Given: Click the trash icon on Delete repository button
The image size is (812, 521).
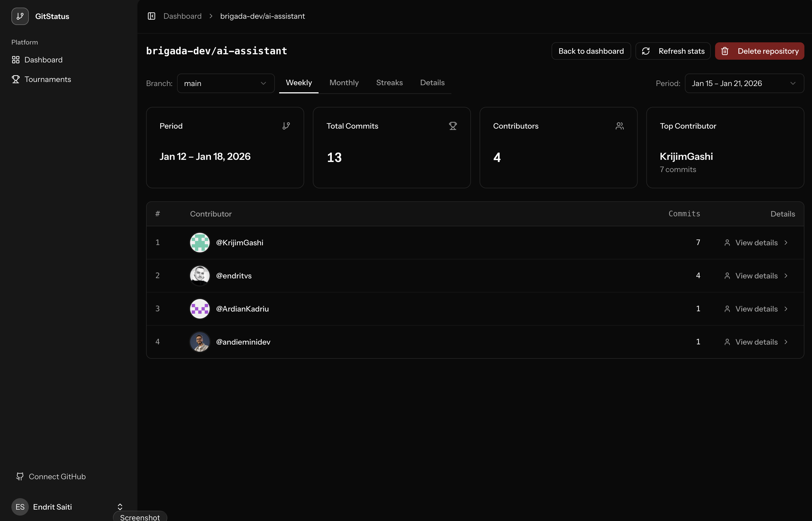Looking at the screenshot, I should [725, 51].
